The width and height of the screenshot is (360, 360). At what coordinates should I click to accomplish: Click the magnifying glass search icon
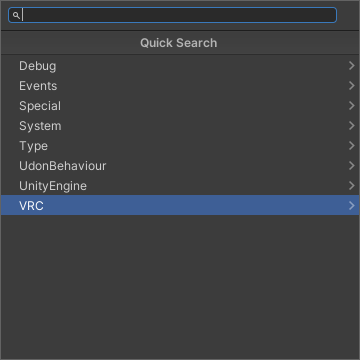16,15
